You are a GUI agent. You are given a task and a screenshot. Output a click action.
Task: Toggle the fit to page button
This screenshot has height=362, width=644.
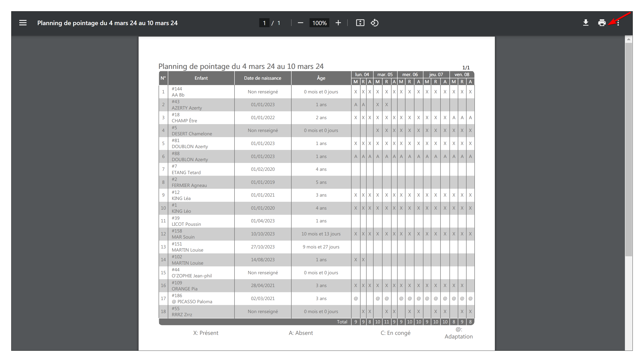coord(360,23)
